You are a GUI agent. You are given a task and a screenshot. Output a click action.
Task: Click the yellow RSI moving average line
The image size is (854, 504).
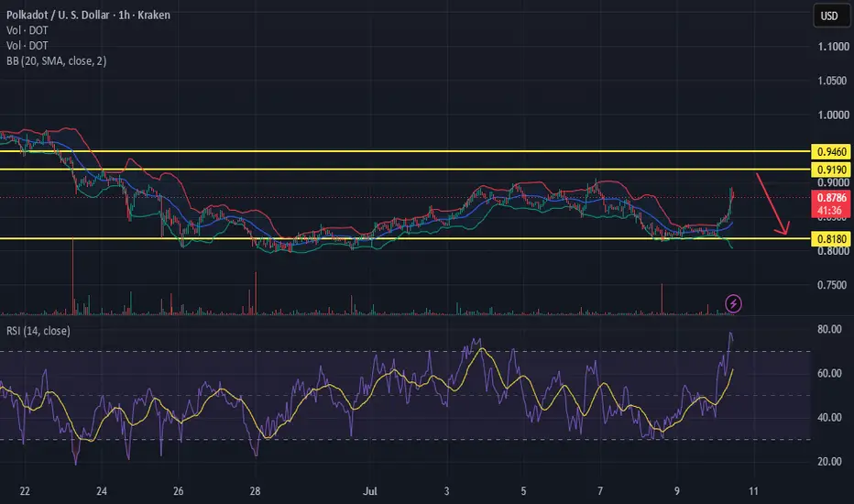point(481,352)
